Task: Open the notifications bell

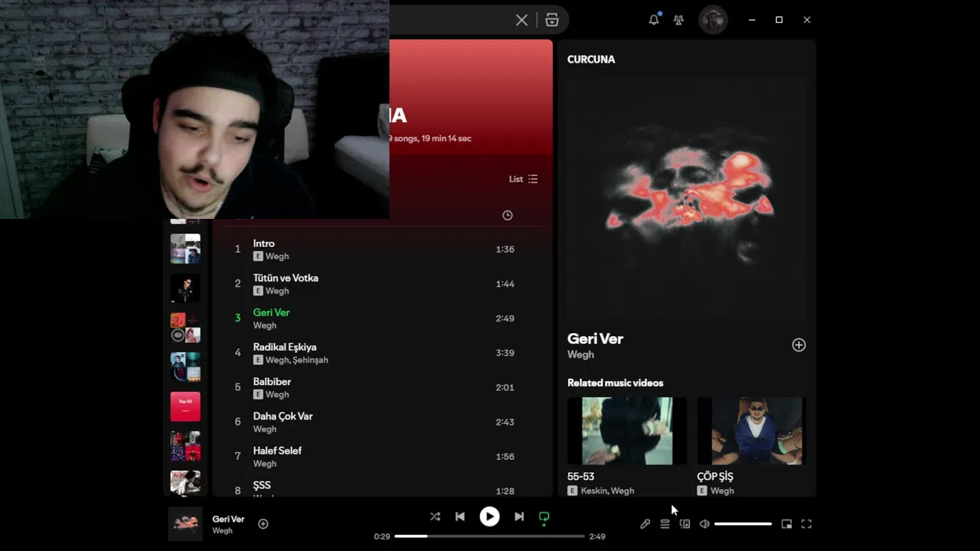Action: pos(654,20)
